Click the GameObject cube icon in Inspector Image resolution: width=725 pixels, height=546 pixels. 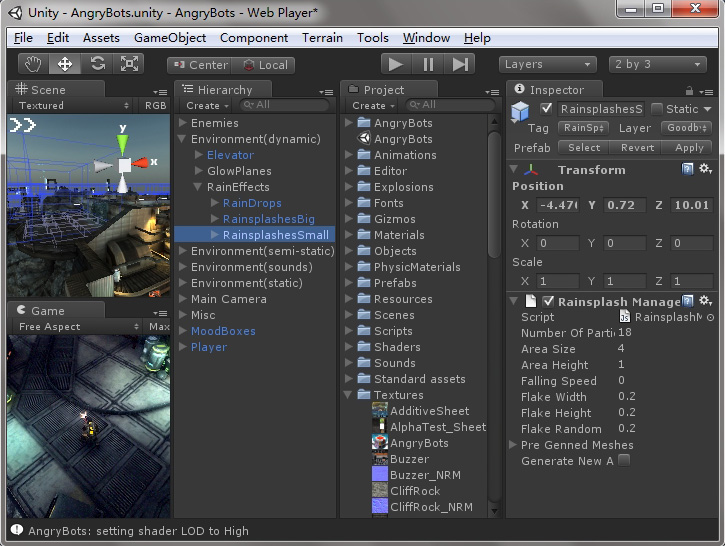tap(520, 112)
